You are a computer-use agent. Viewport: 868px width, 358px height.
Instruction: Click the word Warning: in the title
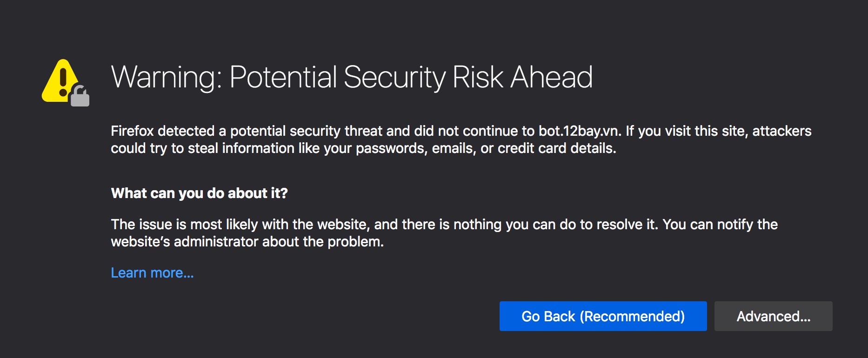click(167, 77)
